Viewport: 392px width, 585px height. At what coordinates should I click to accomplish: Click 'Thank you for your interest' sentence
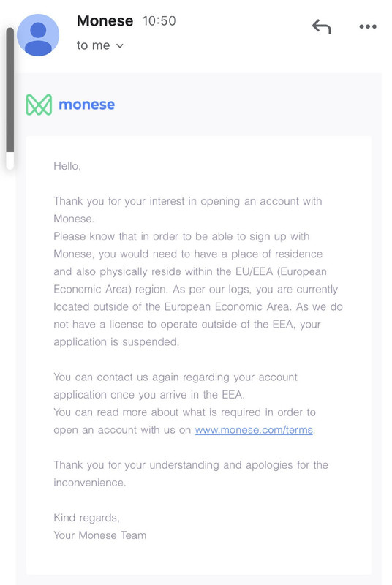(188, 210)
